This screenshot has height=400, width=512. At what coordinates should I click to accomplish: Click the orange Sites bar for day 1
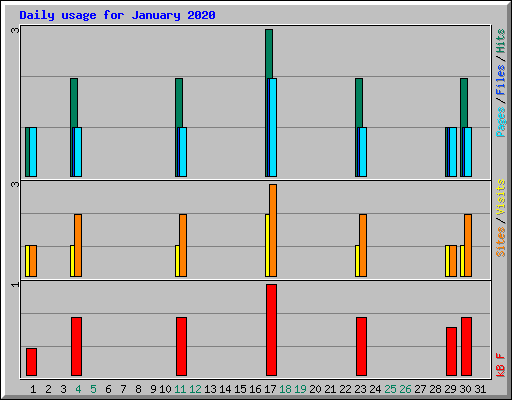point(33,261)
